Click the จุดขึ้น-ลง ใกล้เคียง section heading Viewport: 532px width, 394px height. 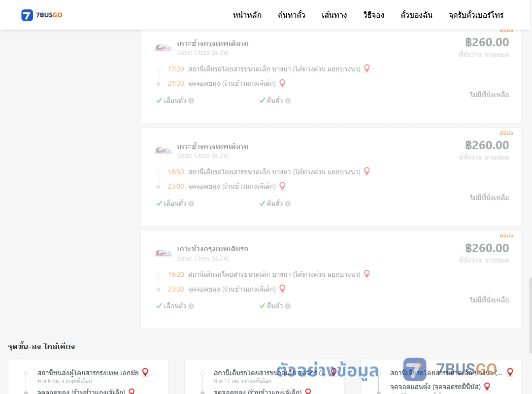[x=41, y=347]
